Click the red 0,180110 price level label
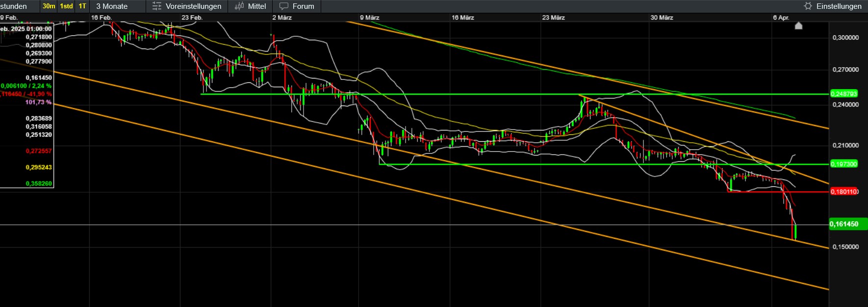Screen dimensions: 868x307 (x=843, y=192)
